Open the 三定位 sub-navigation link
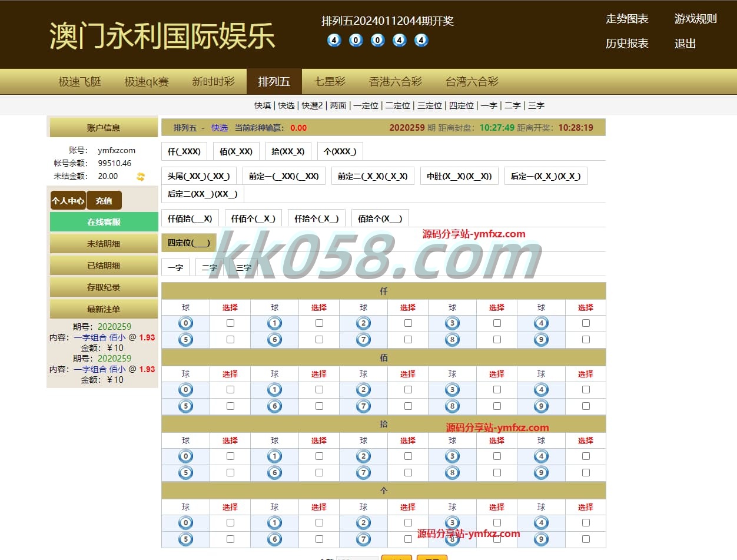This screenshot has width=737, height=560. pos(429,105)
